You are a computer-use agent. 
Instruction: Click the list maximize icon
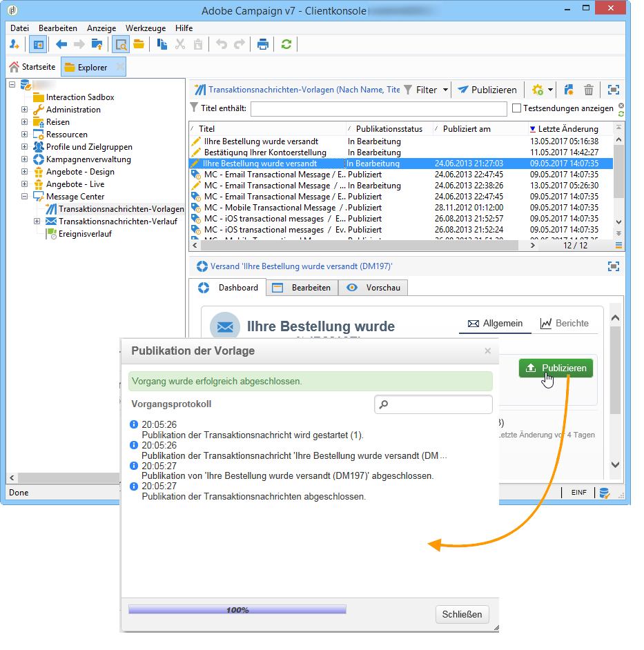614,90
